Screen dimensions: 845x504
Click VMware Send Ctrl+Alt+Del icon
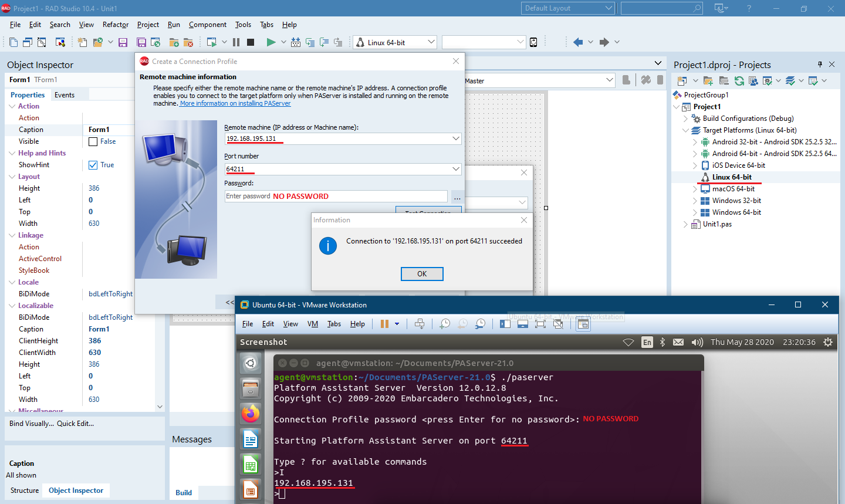point(420,324)
